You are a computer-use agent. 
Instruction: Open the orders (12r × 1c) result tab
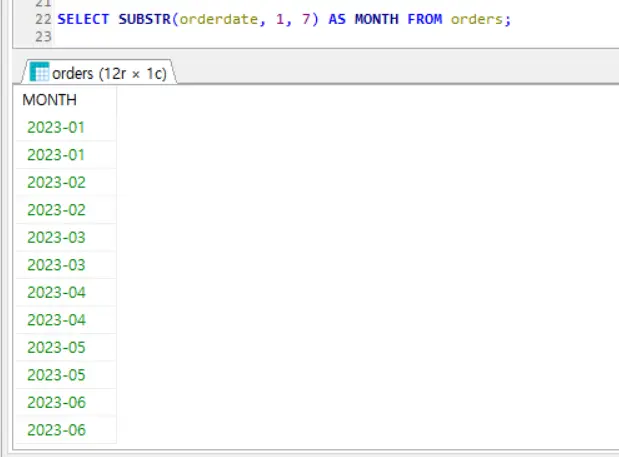pos(99,73)
